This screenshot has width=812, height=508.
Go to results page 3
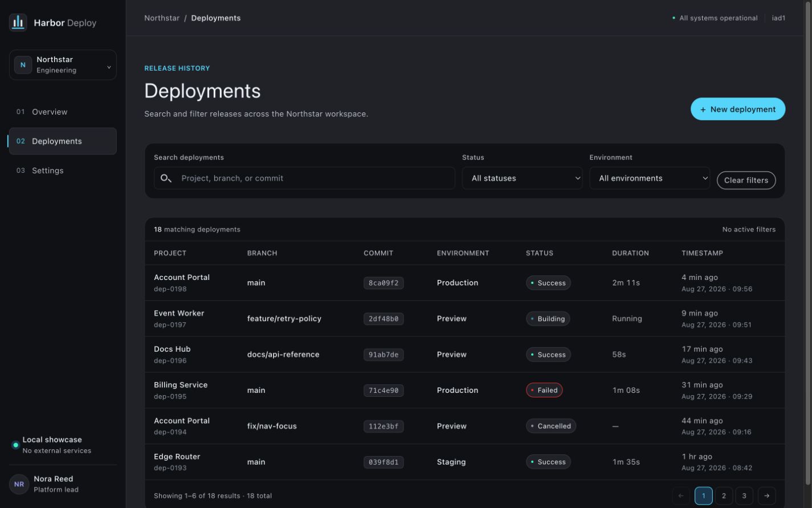tap(744, 495)
